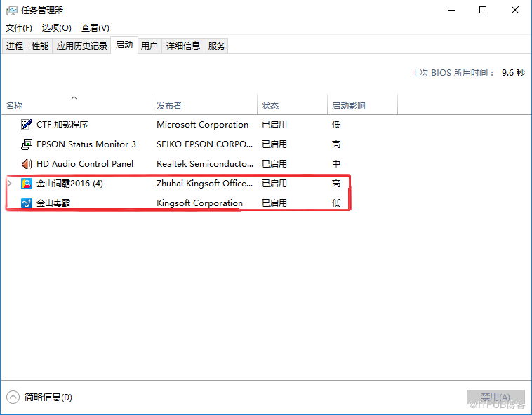Click the 上次 BIOS 所用时间 label
The image size is (532, 415).
click(453, 73)
